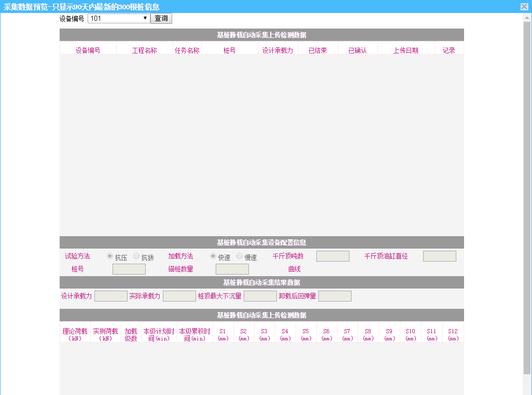Click the 上传日期 column header
The image size is (532, 395).
[406, 50]
